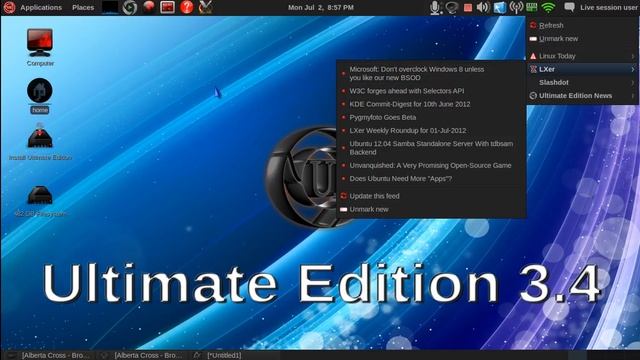Click the Ultimate Edition News feed icon
Viewport: 640px width, 360px height.
(x=533, y=96)
